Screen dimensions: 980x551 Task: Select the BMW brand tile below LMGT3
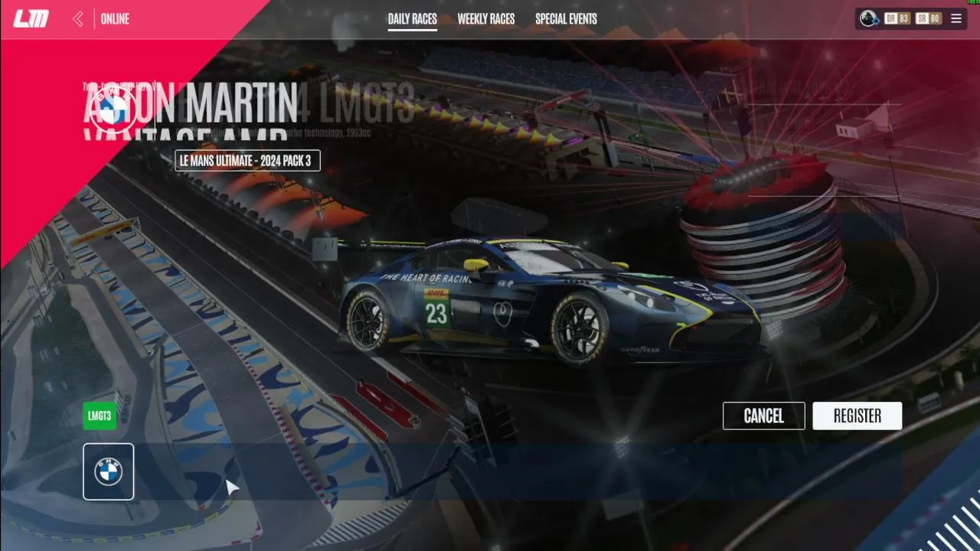click(109, 471)
